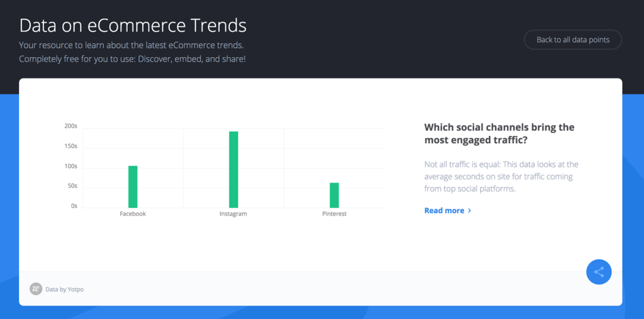
Task: Click the Yotpo logo icon
Action: pyautogui.click(x=36, y=289)
